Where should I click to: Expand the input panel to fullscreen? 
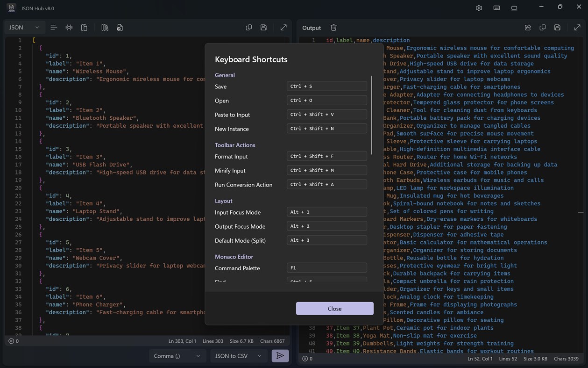(x=283, y=28)
